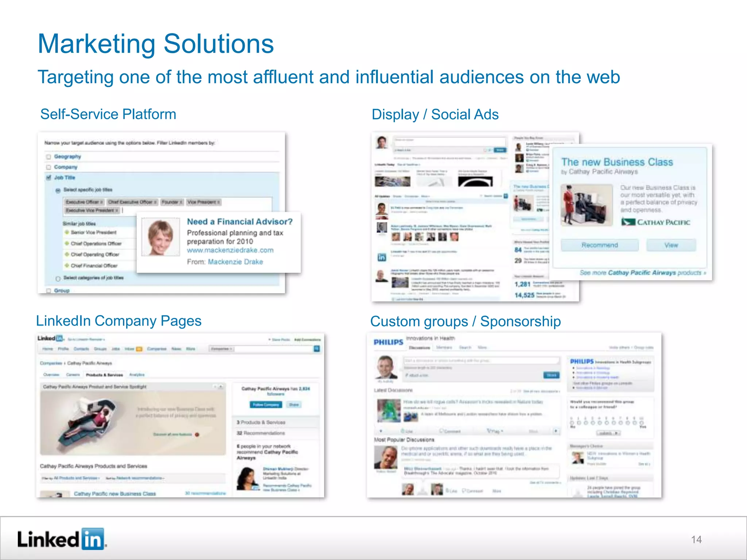
Task: Check the Company filter checkbox
Action: click(x=49, y=167)
